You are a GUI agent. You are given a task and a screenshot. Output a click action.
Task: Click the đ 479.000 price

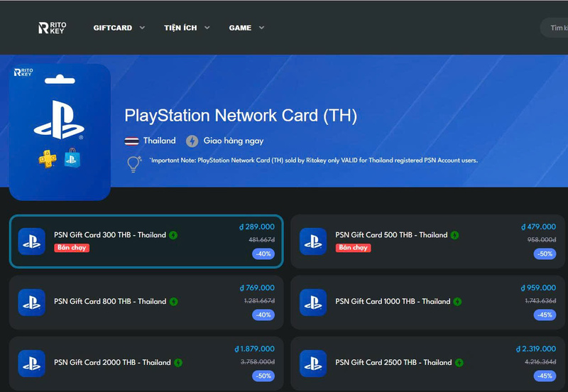pos(538,227)
